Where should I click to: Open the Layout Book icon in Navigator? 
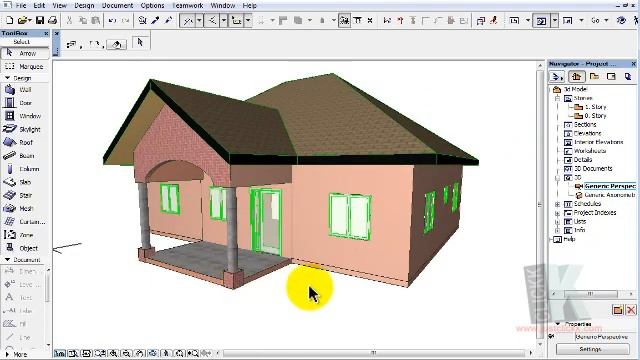611,76
